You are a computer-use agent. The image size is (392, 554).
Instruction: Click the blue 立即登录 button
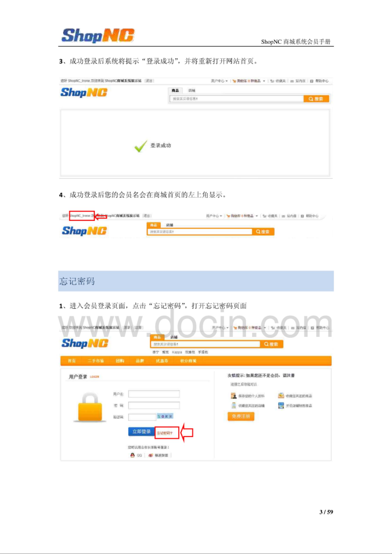141,431
